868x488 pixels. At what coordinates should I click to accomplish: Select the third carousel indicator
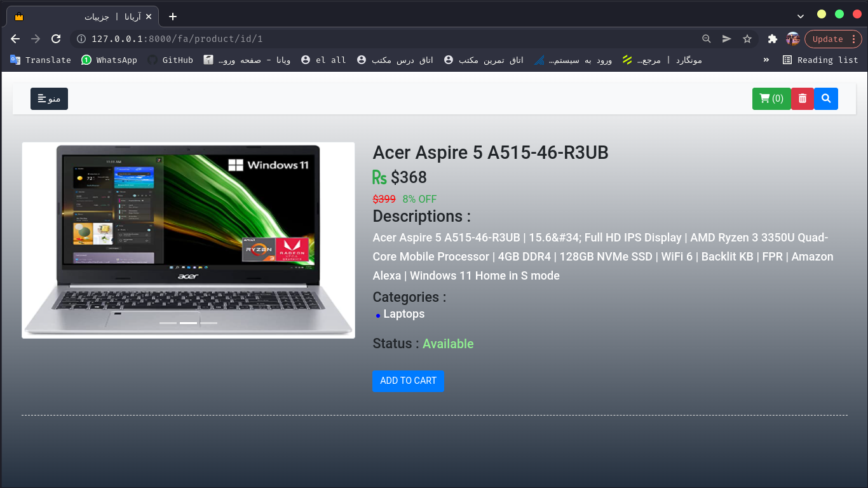point(208,323)
